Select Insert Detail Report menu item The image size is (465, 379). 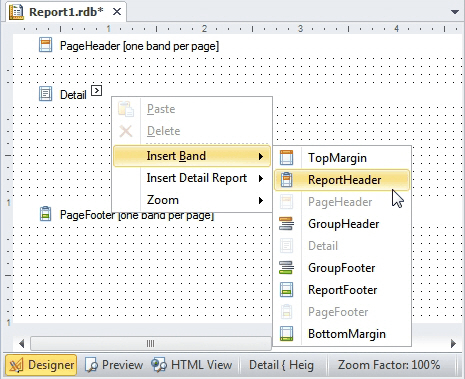pyautogui.click(x=192, y=178)
